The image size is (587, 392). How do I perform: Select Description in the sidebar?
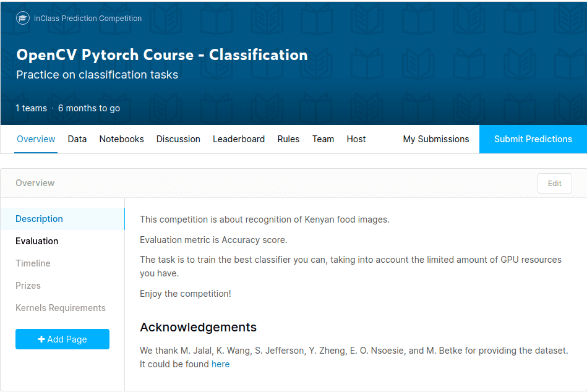62,219
